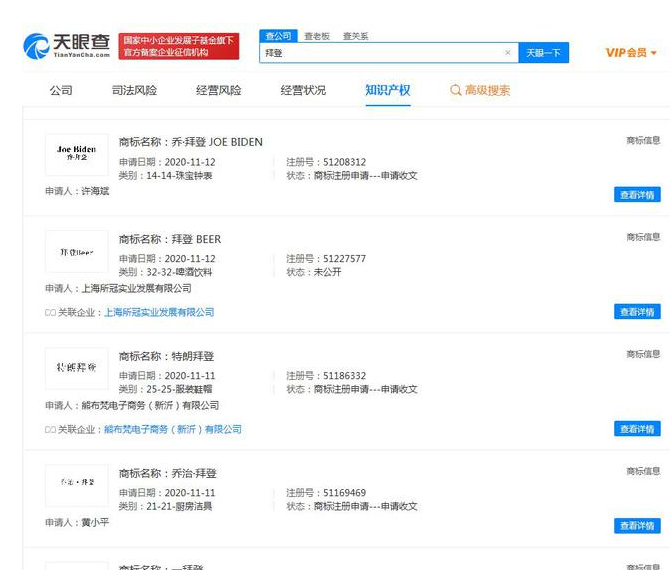Click the link icon beside 能布梵 related company

click(50, 430)
